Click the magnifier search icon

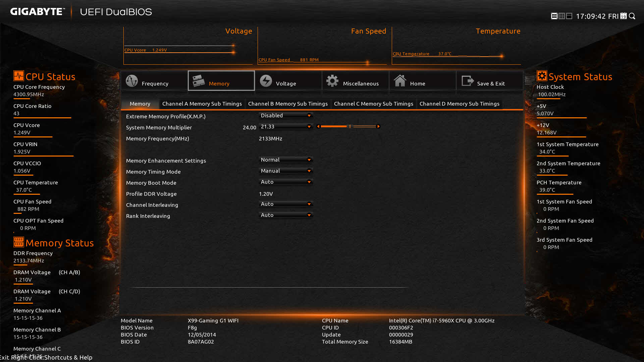pos(632,16)
